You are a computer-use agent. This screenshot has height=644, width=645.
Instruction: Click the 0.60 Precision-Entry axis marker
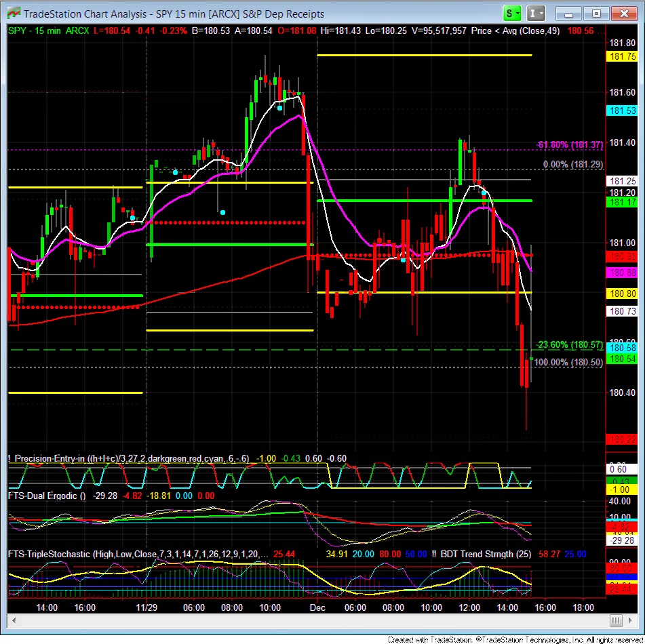click(622, 469)
